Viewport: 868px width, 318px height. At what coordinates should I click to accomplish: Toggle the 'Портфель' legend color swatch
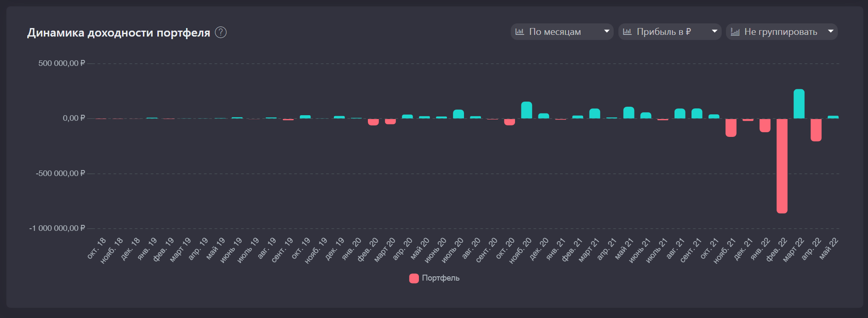coord(414,278)
